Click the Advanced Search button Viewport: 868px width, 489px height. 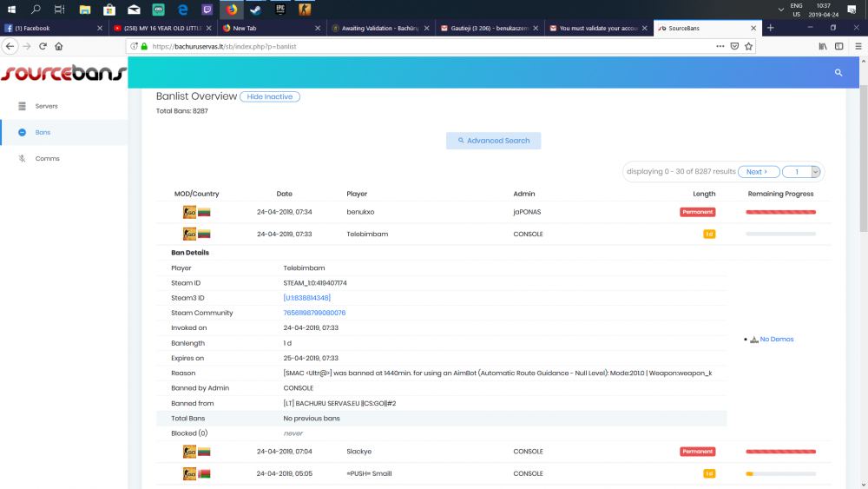click(x=493, y=141)
